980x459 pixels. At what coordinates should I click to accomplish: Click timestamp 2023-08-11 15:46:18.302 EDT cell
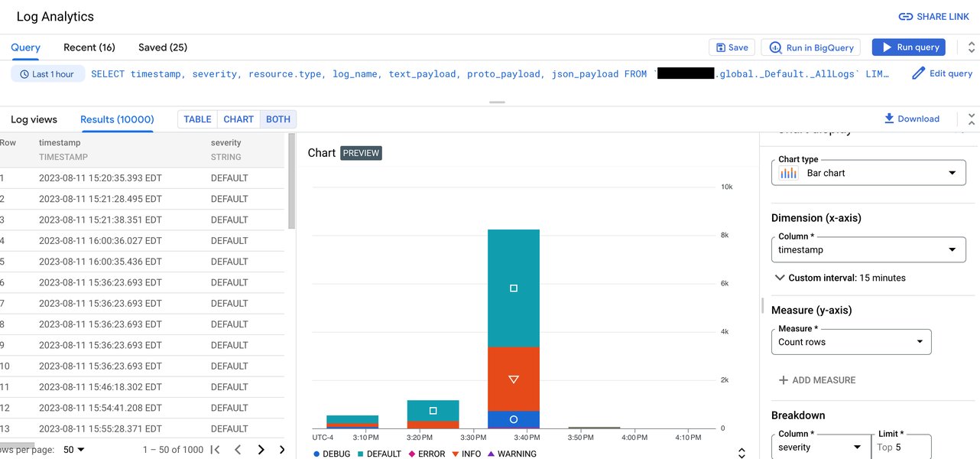click(100, 387)
